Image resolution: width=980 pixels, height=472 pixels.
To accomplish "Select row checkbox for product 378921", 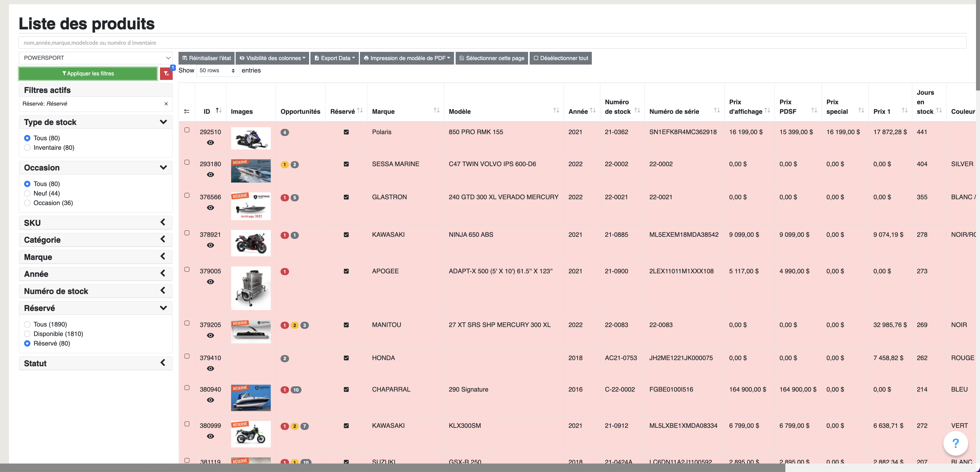I will 187,233.
